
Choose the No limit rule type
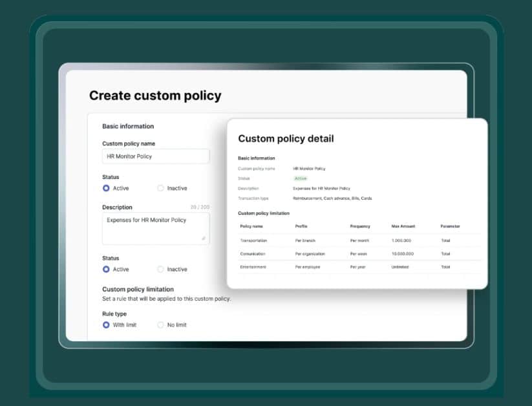160,325
